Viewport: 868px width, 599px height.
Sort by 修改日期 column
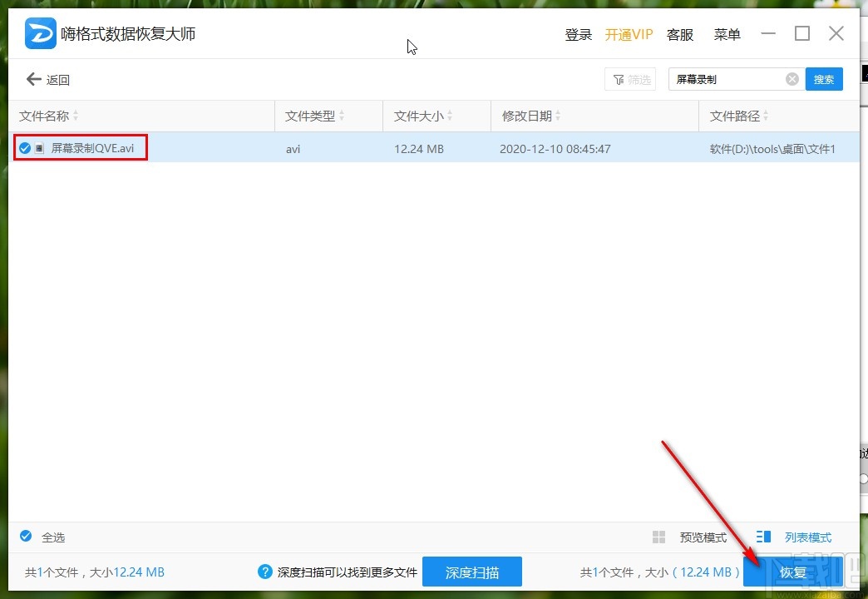point(531,116)
